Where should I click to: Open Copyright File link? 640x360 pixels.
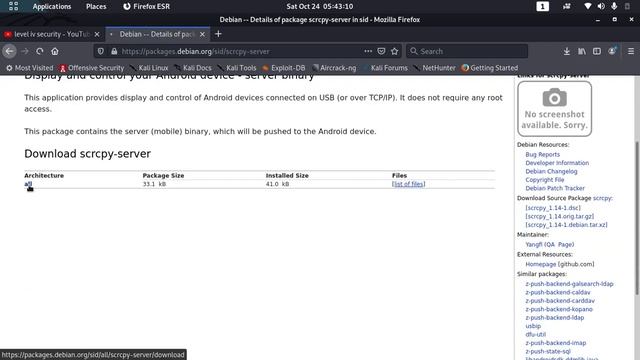[x=545, y=180]
